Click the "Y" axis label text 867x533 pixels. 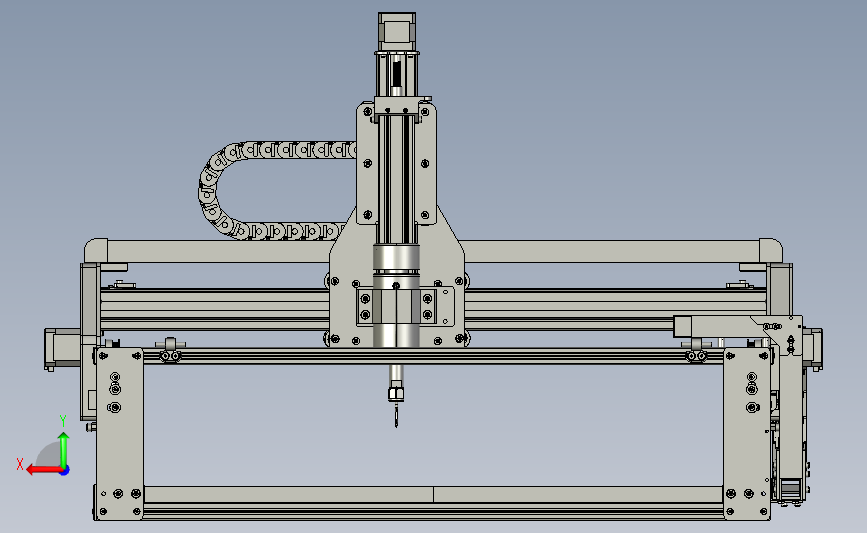[63, 421]
